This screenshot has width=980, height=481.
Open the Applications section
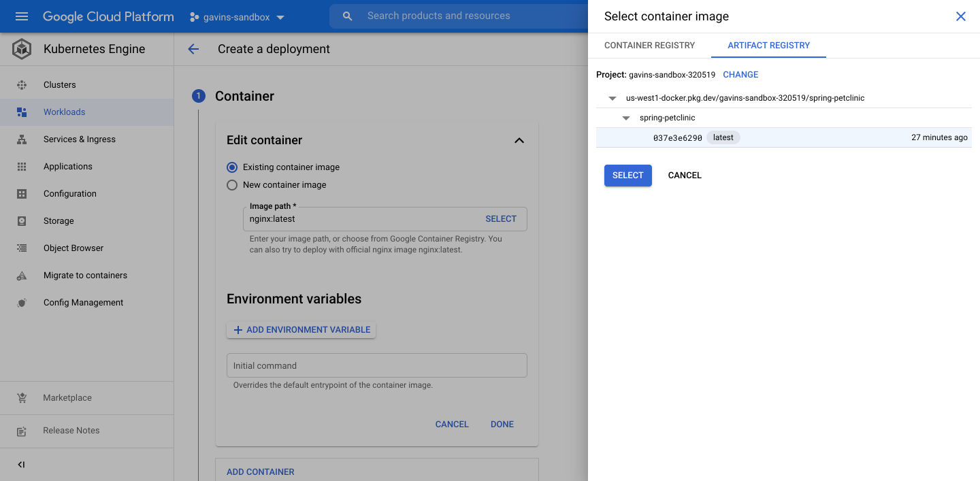point(67,166)
